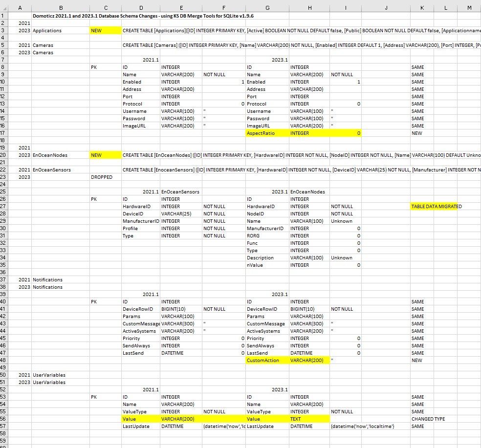Click the 2021.1 ManufacturerID cell in row 29

click(141, 221)
